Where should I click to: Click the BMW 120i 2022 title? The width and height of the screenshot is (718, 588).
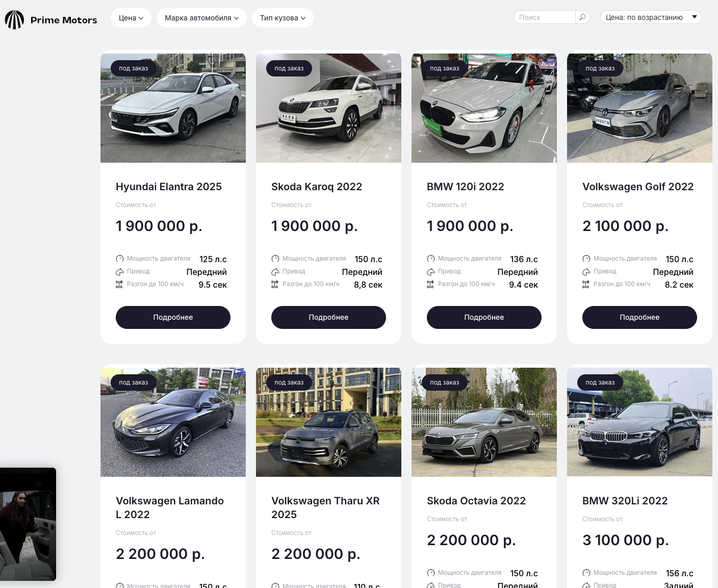coord(465,187)
